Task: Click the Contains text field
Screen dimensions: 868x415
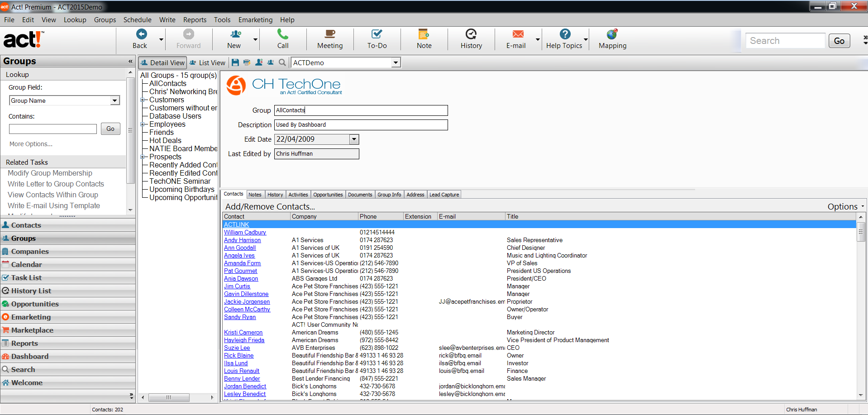Action: tap(53, 129)
